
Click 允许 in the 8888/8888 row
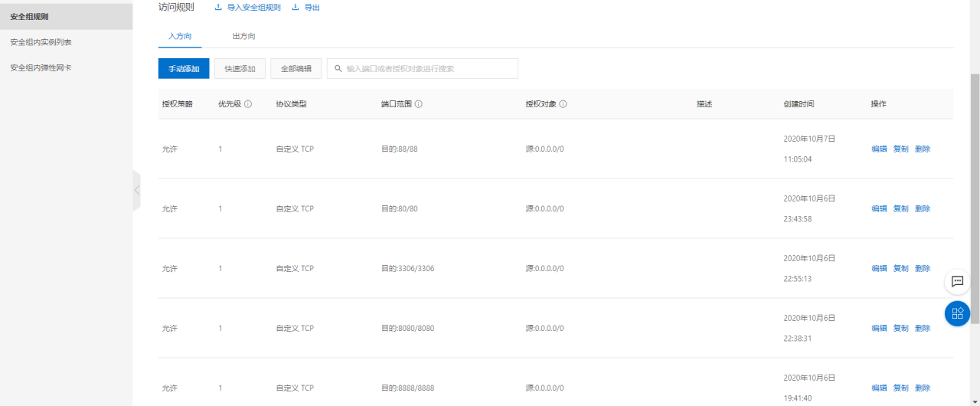[x=169, y=388]
